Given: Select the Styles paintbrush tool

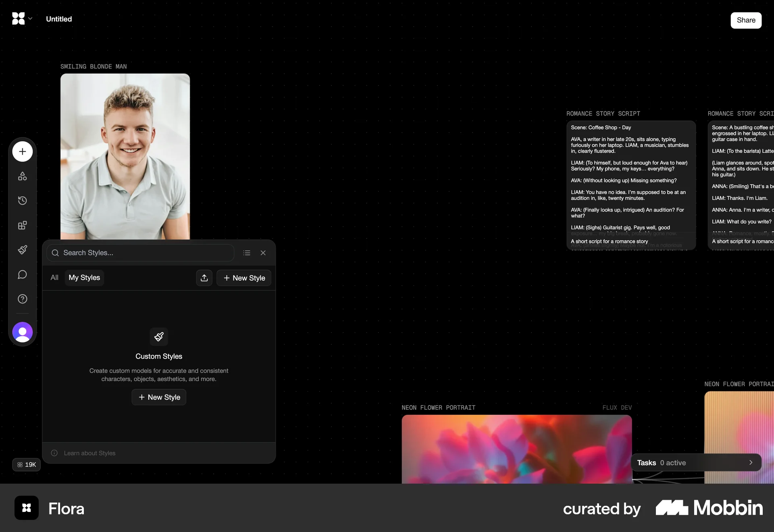Looking at the screenshot, I should tap(22, 250).
